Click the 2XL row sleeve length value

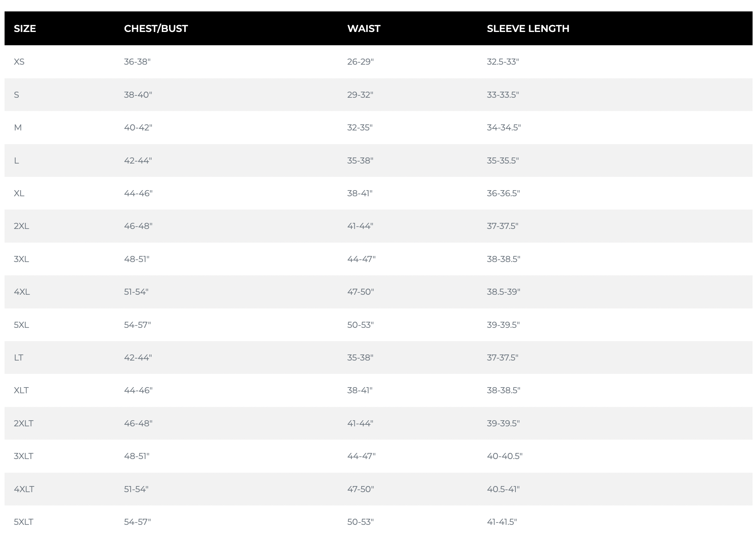click(x=502, y=226)
